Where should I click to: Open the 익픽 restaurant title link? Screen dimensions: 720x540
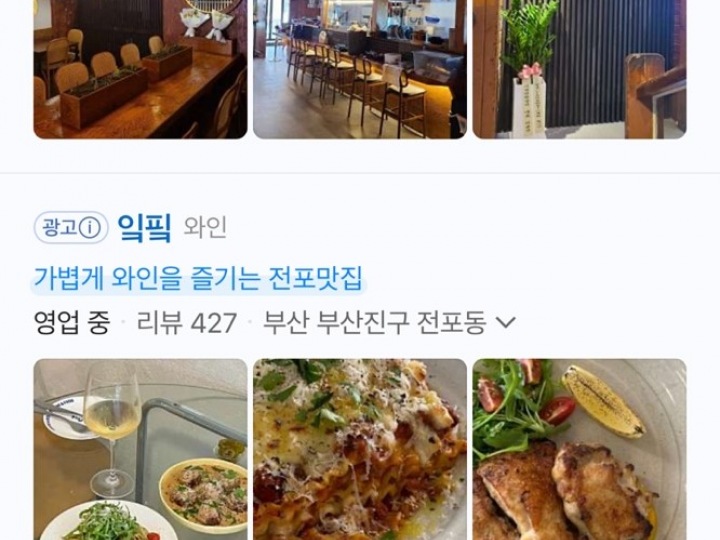144,227
